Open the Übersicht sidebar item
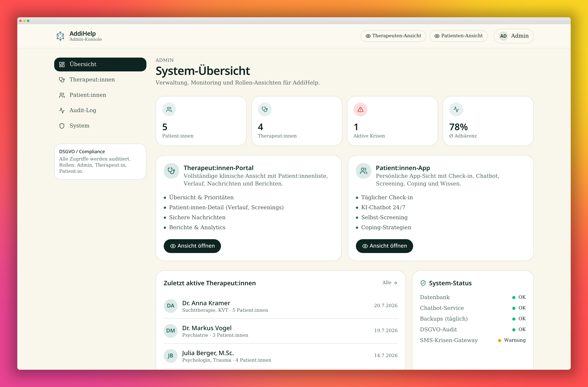This screenshot has width=588, height=387. pyautogui.click(x=100, y=64)
